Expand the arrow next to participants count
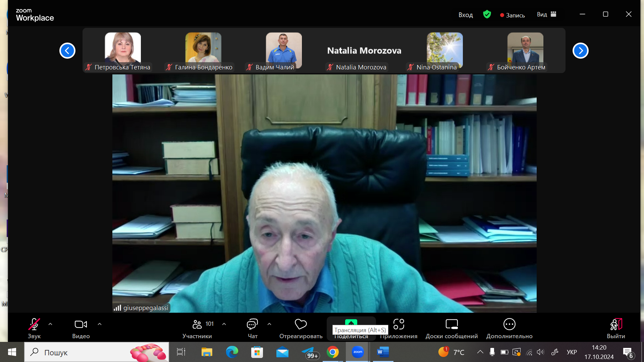Screen dimensions: 644x362 (x=224, y=324)
